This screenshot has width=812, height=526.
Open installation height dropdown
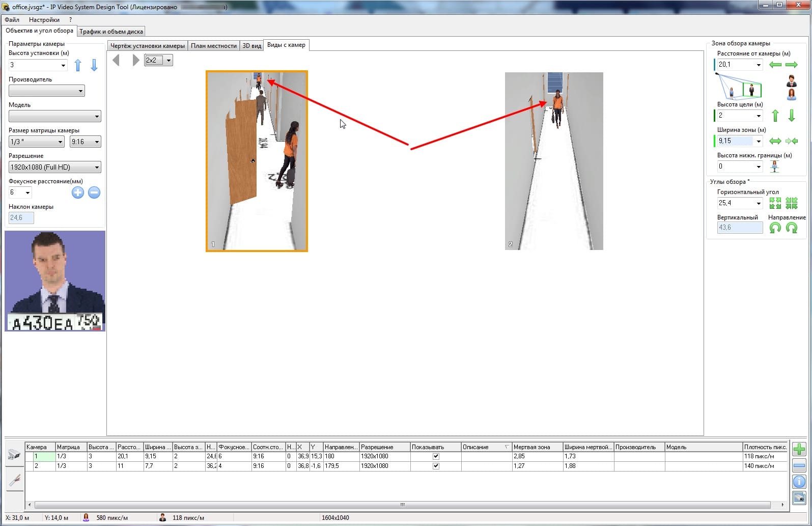[63, 65]
